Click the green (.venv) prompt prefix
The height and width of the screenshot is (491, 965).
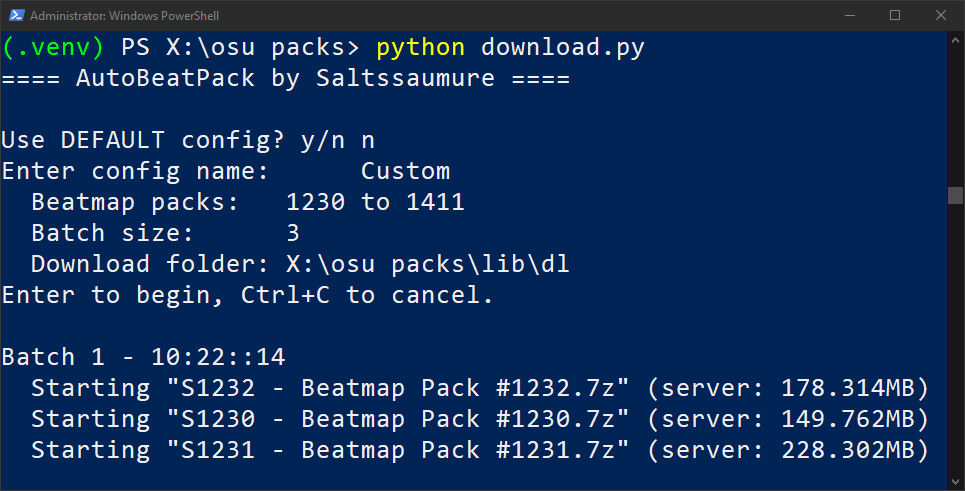53,48
